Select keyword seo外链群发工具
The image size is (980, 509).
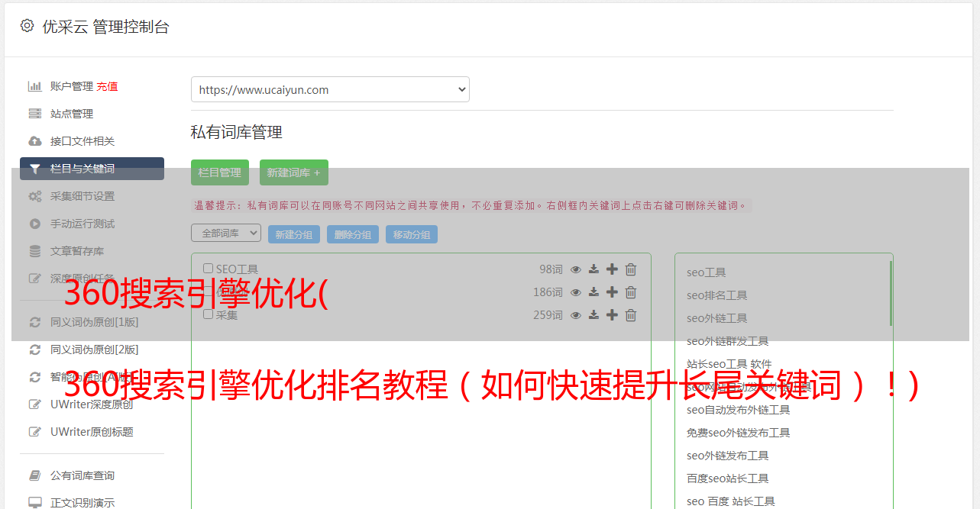click(728, 341)
